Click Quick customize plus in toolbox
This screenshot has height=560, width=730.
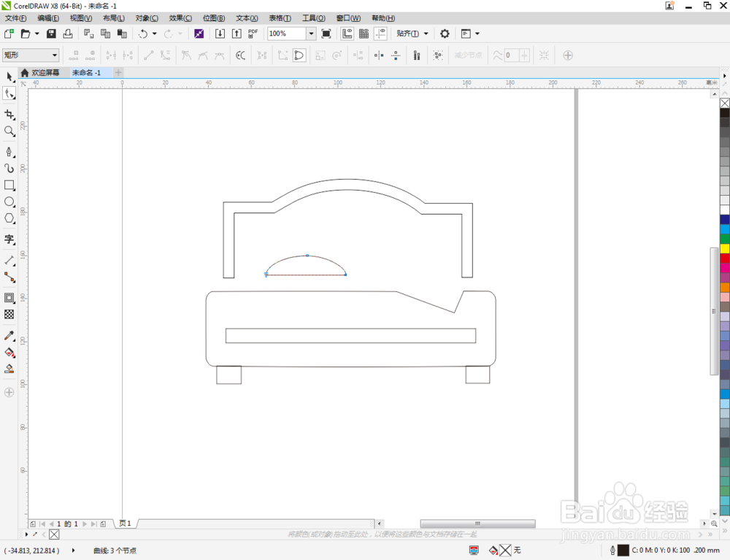[9, 392]
